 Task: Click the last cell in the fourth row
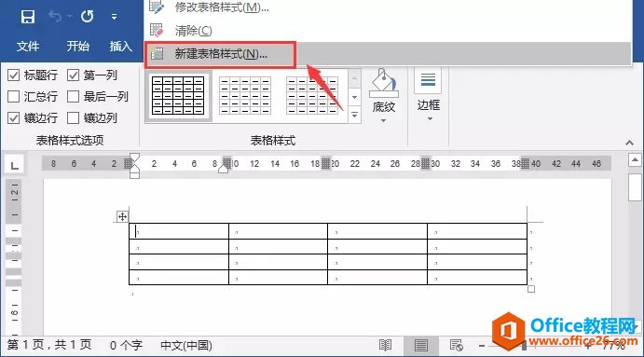tap(477, 277)
